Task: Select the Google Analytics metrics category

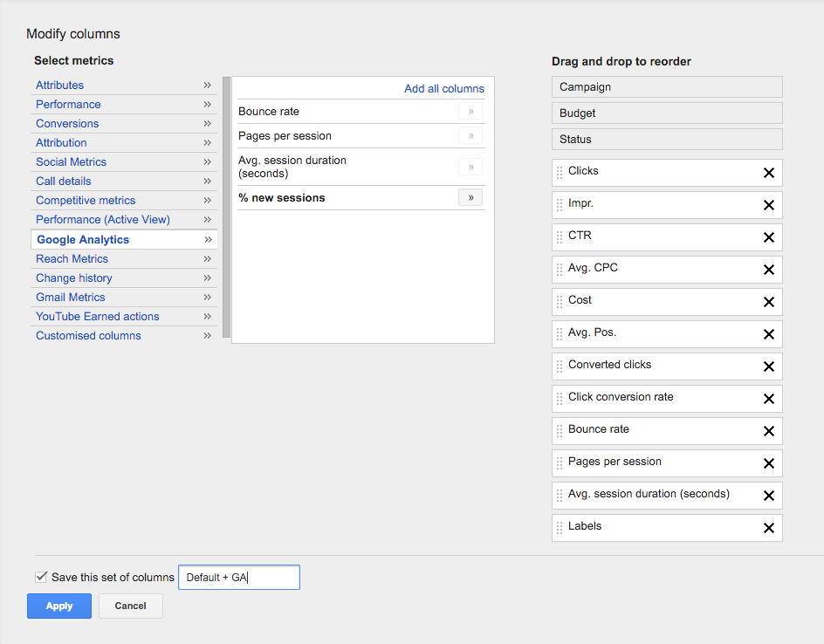Action: [x=83, y=240]
